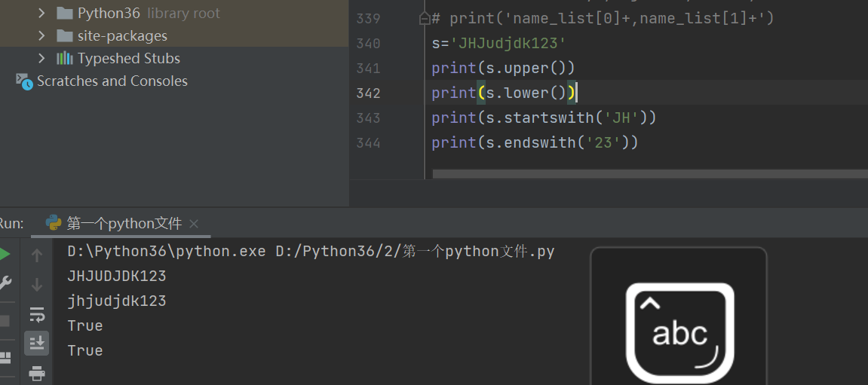868x385 pixels.
Task: Click the Down the Stack Trace arrow
Action: tap(36, 285)
